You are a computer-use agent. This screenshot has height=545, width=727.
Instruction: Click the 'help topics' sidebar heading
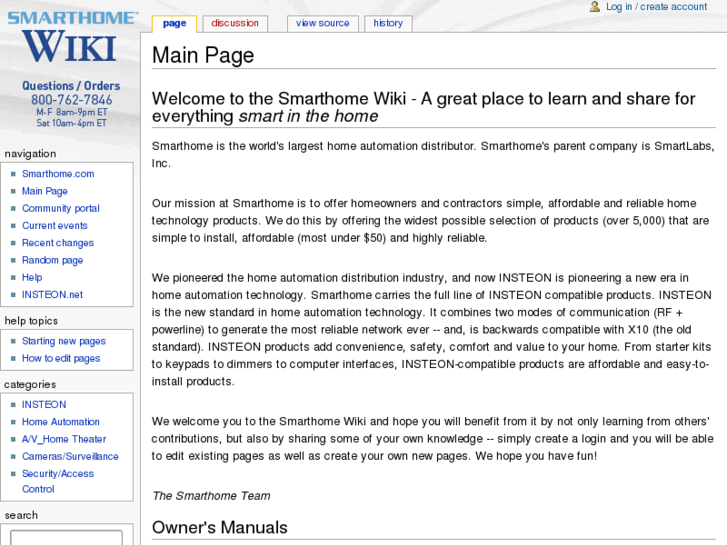pos(31,321)
